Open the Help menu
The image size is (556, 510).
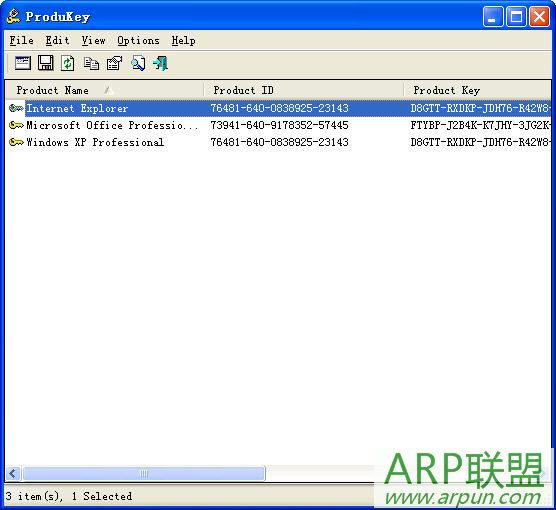184,40
